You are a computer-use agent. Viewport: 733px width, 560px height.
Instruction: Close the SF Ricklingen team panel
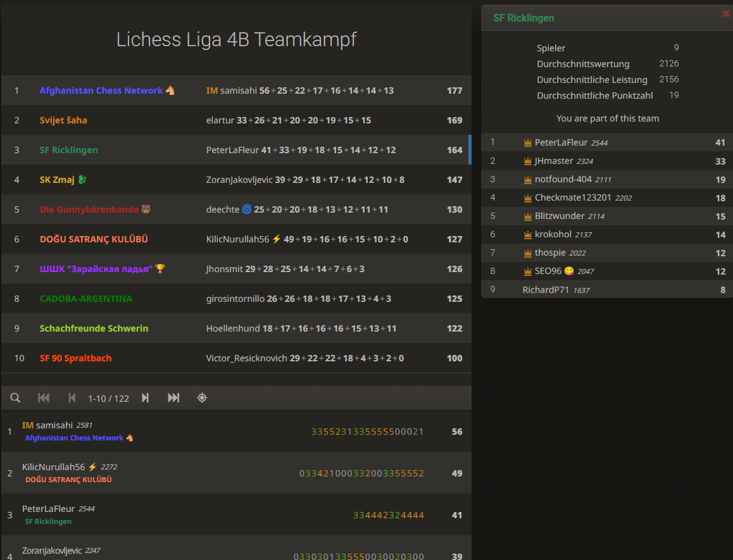pos(725,13)
